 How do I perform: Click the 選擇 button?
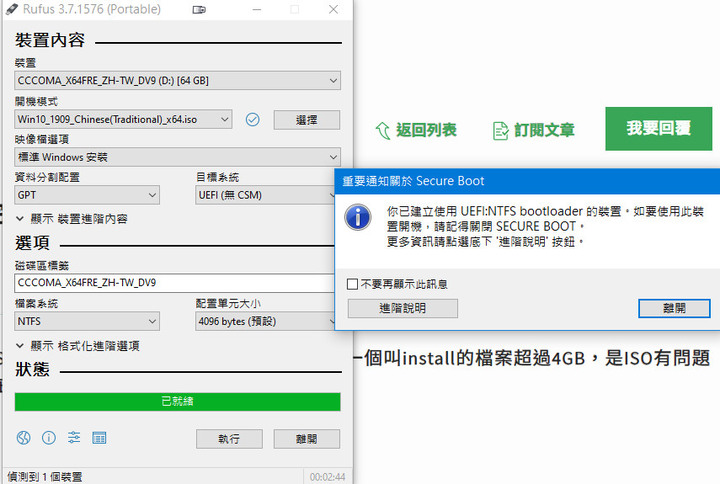307,120
